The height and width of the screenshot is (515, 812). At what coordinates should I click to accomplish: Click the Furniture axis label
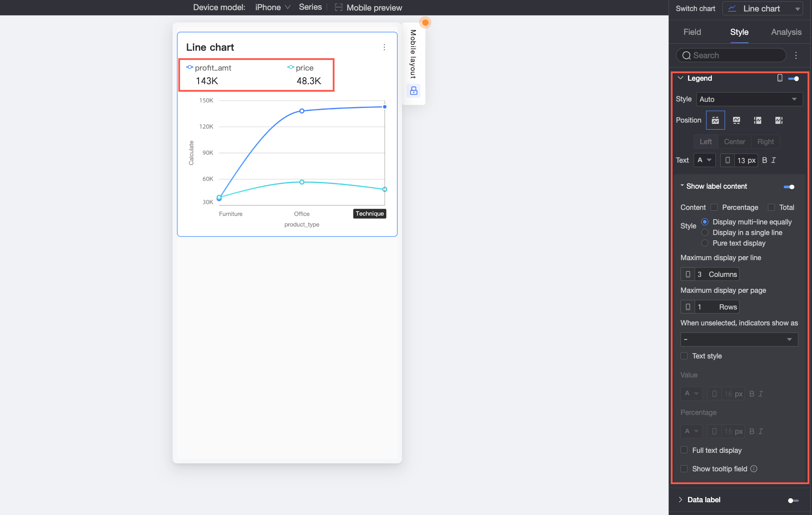click(x=231, y=214)
